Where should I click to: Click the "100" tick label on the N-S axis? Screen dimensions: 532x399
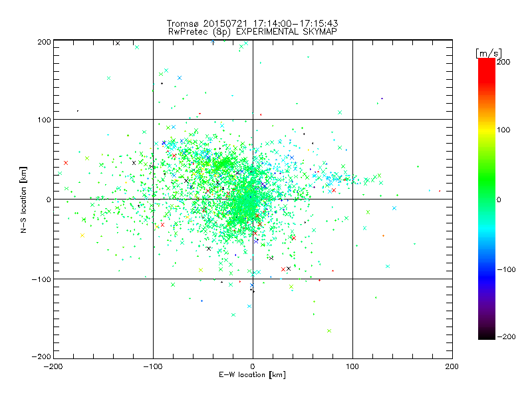click(44, 120)
